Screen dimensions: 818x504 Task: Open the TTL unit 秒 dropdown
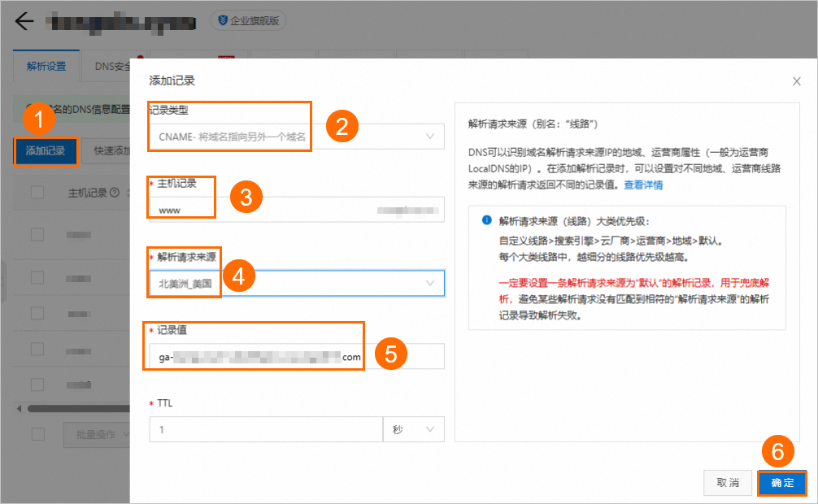point(414,429)
